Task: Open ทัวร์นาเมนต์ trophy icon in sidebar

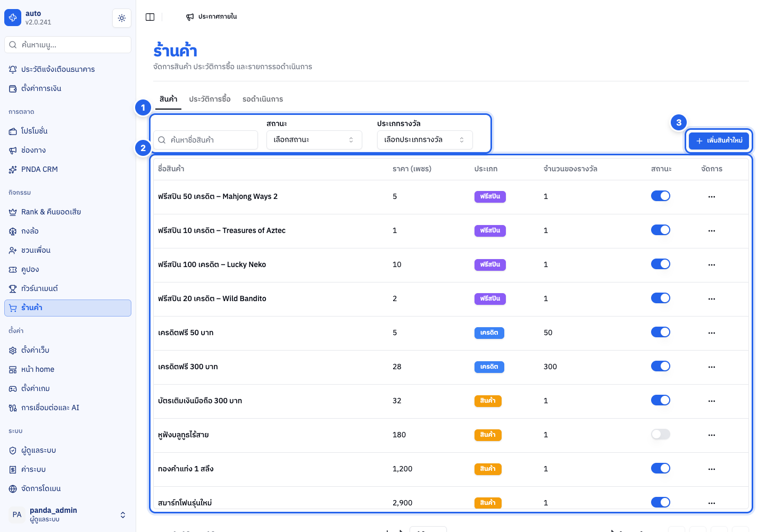Action: 13,288
